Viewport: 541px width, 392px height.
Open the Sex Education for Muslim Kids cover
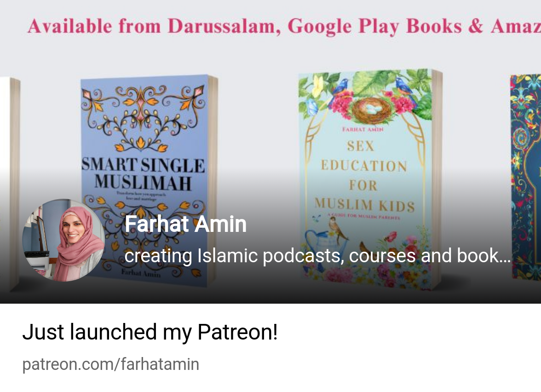tap(370, 179)
